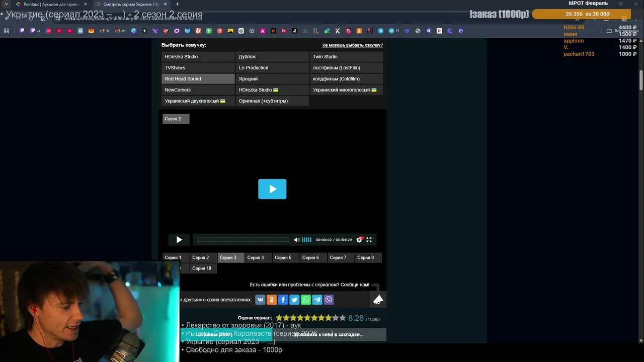
Task: Choose HDrezka Studio with Ukrainian flag
Action: point(272,90)
